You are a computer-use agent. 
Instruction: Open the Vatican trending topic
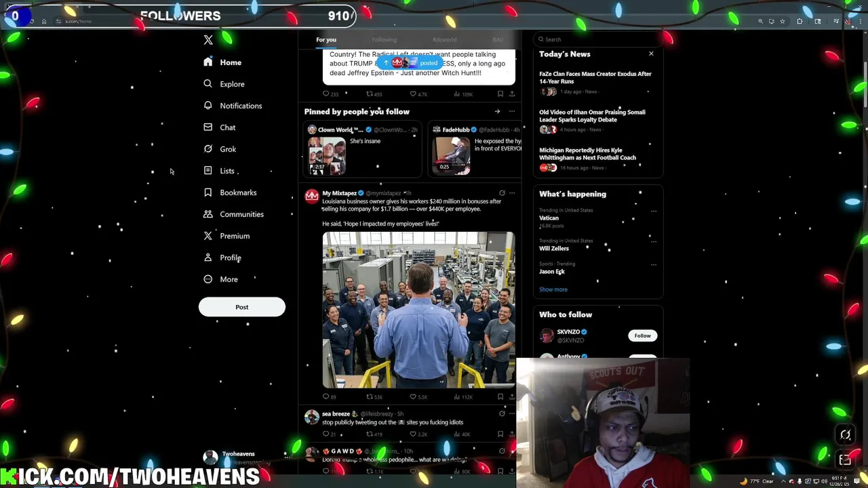pyautogui.click(x=549, y=218)
